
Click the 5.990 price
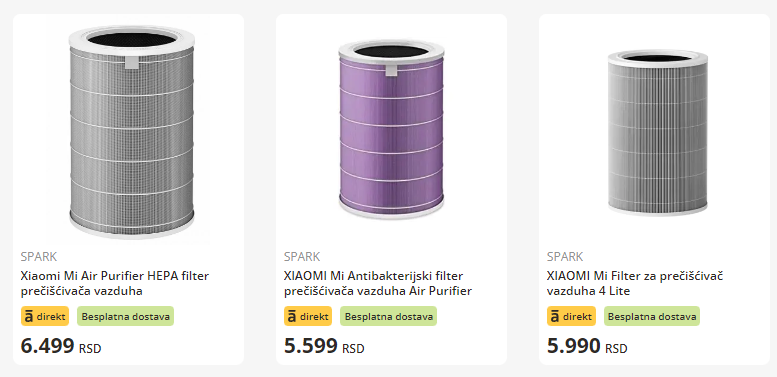coord(574,346)
